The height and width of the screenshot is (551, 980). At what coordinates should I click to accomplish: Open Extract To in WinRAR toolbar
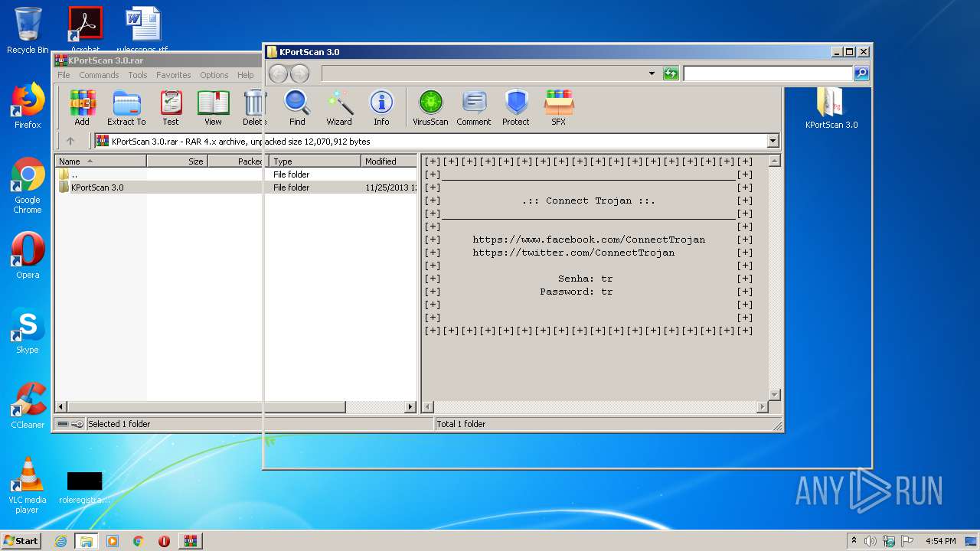tap(126, 107)
